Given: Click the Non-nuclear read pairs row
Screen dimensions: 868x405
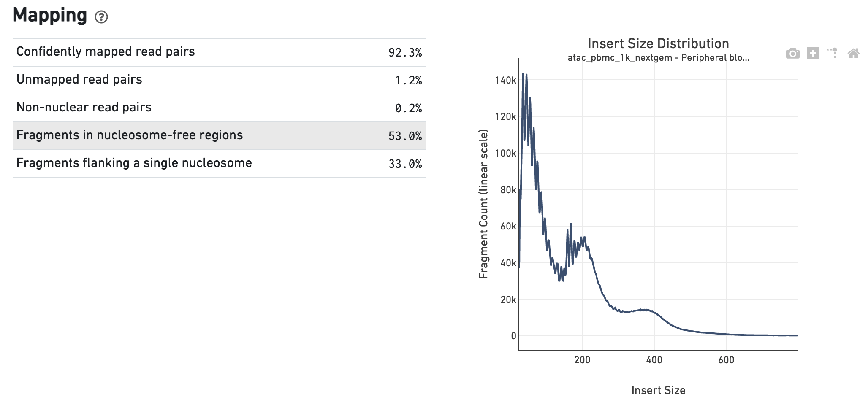Looking at the screenshot, I should (x=84, y=108).
